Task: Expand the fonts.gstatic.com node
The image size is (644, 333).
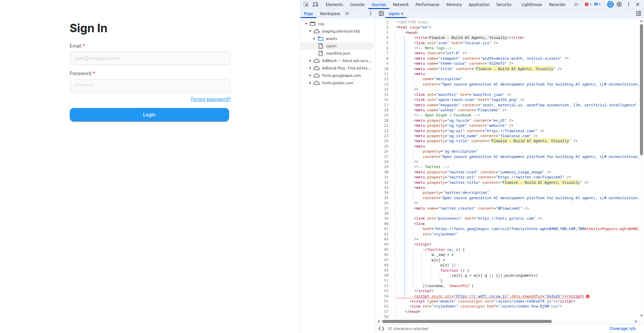Action: (310, 83)
